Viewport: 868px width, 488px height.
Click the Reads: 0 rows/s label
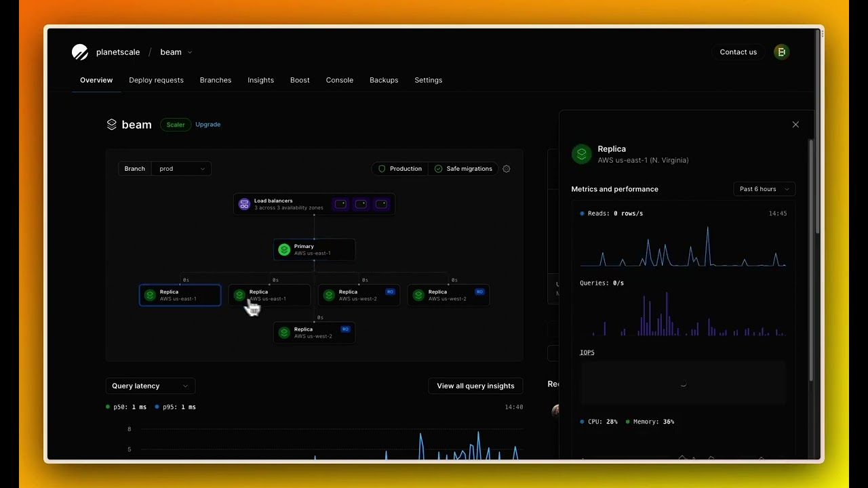pyautogui.click(x=612, y=213)
